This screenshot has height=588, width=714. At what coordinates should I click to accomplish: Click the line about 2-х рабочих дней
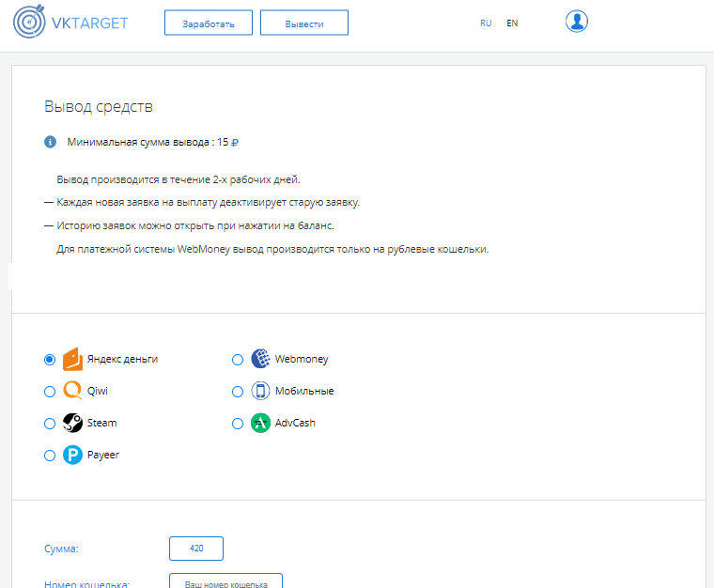pyautogui.click(x=178, y=179)
